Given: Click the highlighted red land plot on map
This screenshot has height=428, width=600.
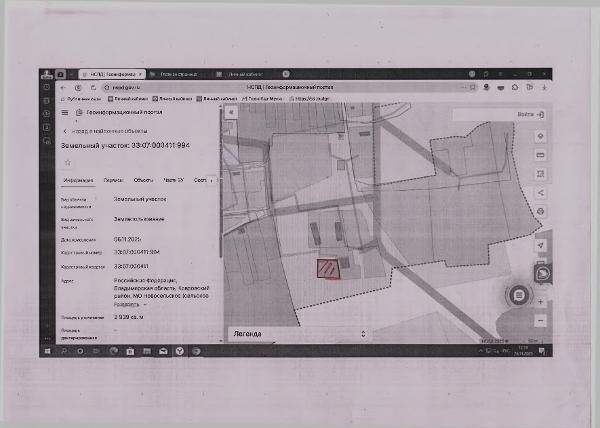Looking at the screenshot, I should pyautogui.click(x=328, y=269).
